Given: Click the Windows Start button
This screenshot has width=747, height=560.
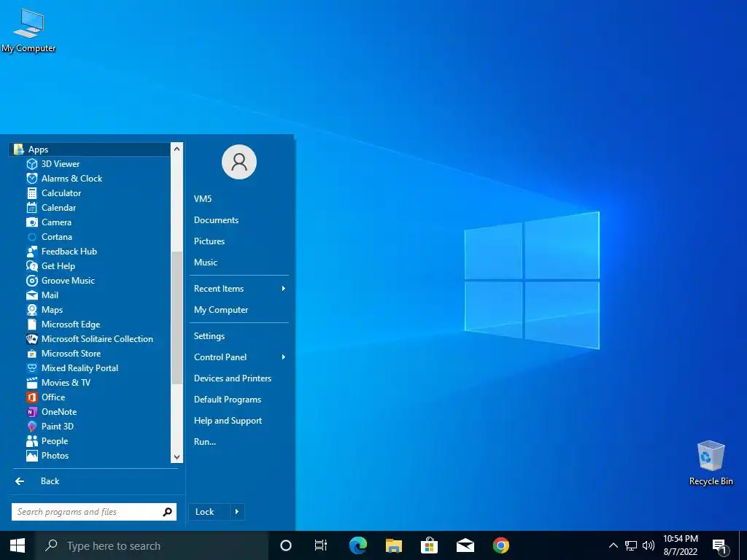Looking at the screenshot, I should (x=18, y=545).
